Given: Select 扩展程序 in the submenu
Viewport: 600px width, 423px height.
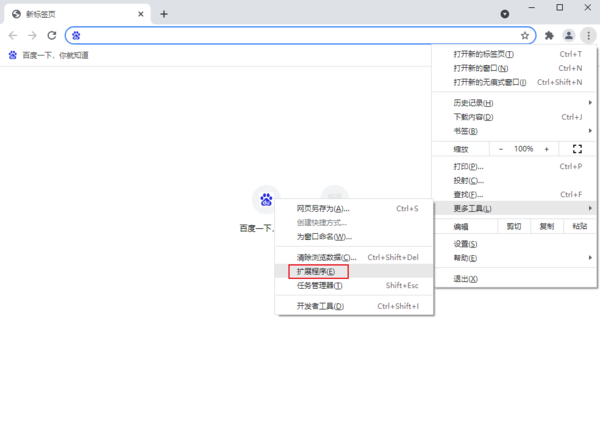Looking at the screenshot, I should [x=318, y=271].
